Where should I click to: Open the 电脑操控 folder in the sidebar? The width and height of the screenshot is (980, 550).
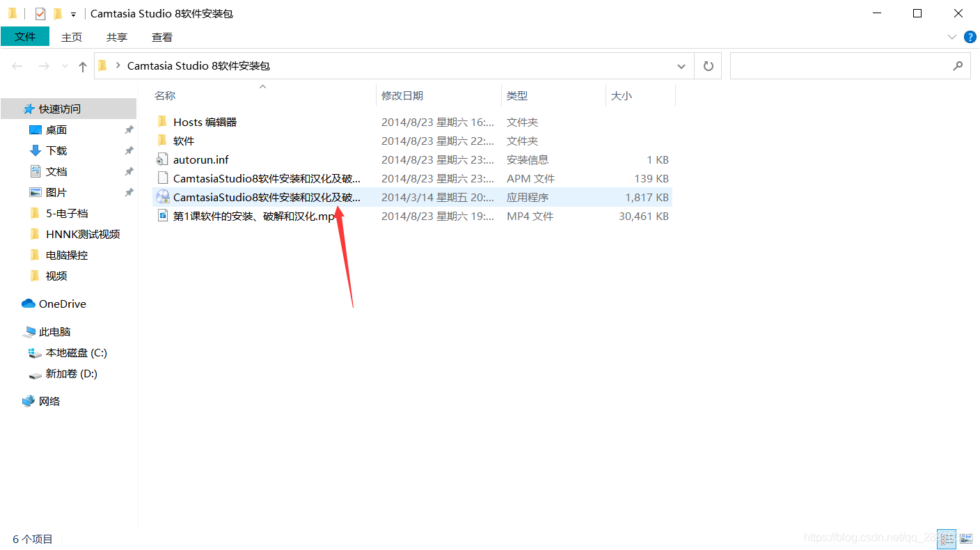pyautogui.click(x=68, y=255)
